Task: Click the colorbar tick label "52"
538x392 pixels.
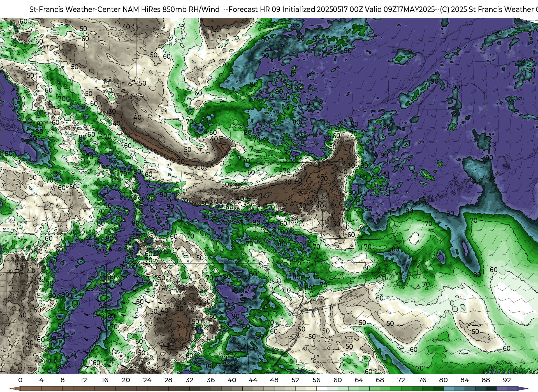Action: point(295,380)
